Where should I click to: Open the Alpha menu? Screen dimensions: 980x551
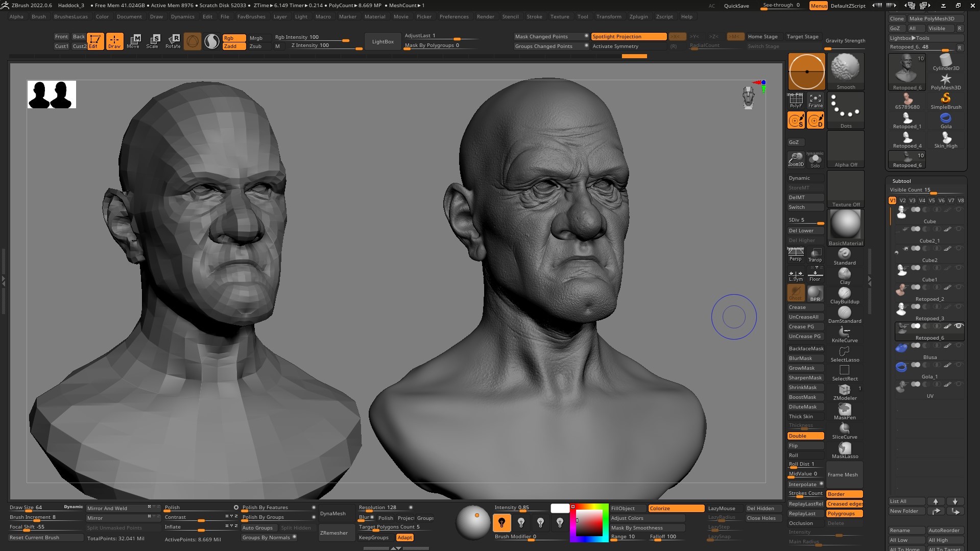[x=16, y=16]
